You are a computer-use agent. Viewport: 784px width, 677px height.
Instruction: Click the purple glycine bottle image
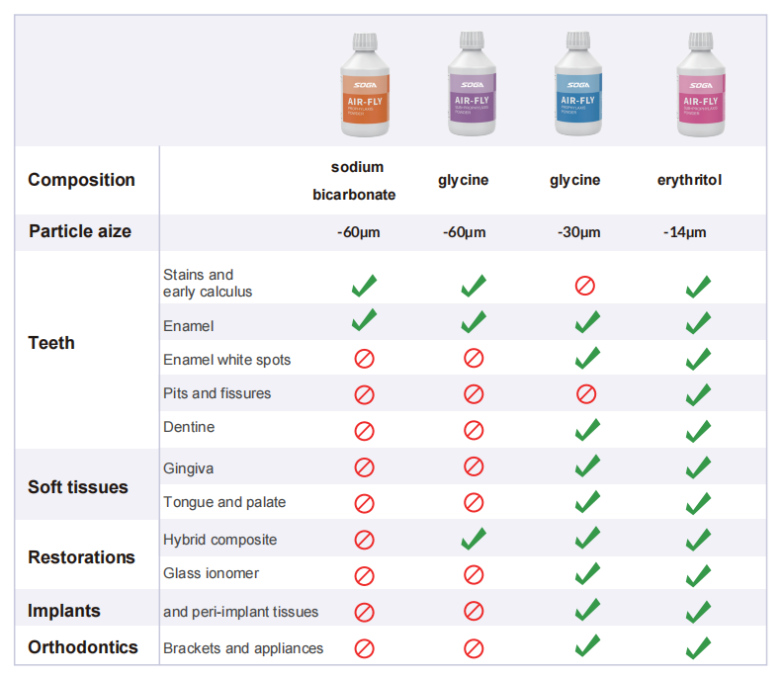[x=472, y=83]
